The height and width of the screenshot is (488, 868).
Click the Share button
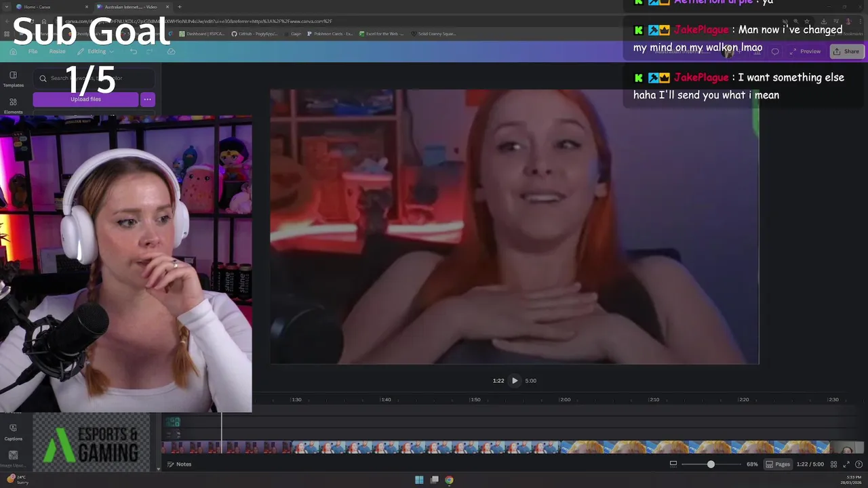846,52
